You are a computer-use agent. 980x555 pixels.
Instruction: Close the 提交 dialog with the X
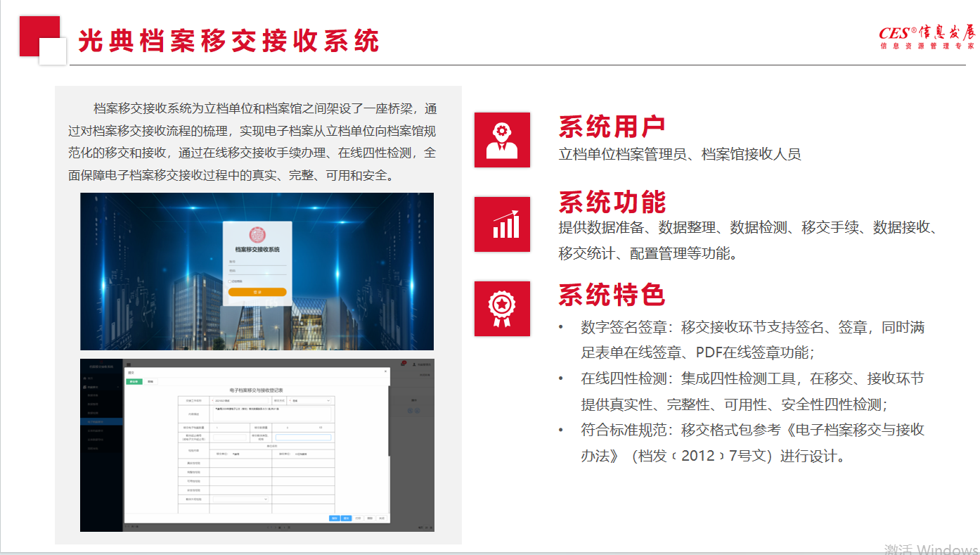pyautogui.click(x=385, y=371)
